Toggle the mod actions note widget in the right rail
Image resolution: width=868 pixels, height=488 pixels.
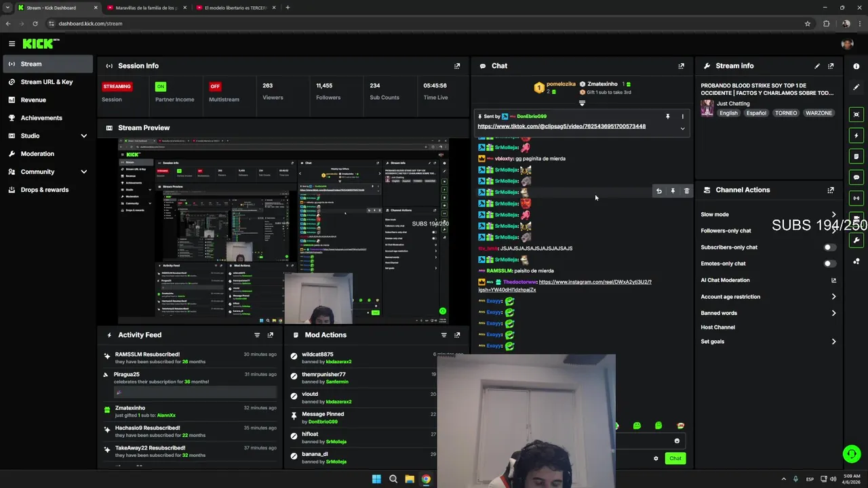click(x=856, y=157)
